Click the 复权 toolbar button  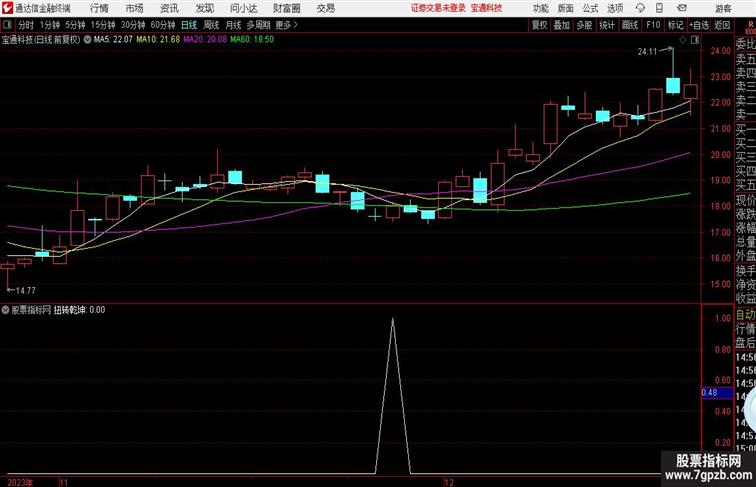point(539,25)
